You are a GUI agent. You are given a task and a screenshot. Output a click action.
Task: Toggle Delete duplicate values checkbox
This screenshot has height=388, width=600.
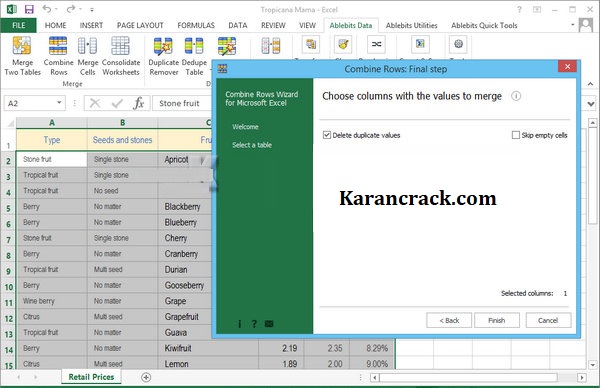pyautogui.click(x=327, y=135)
